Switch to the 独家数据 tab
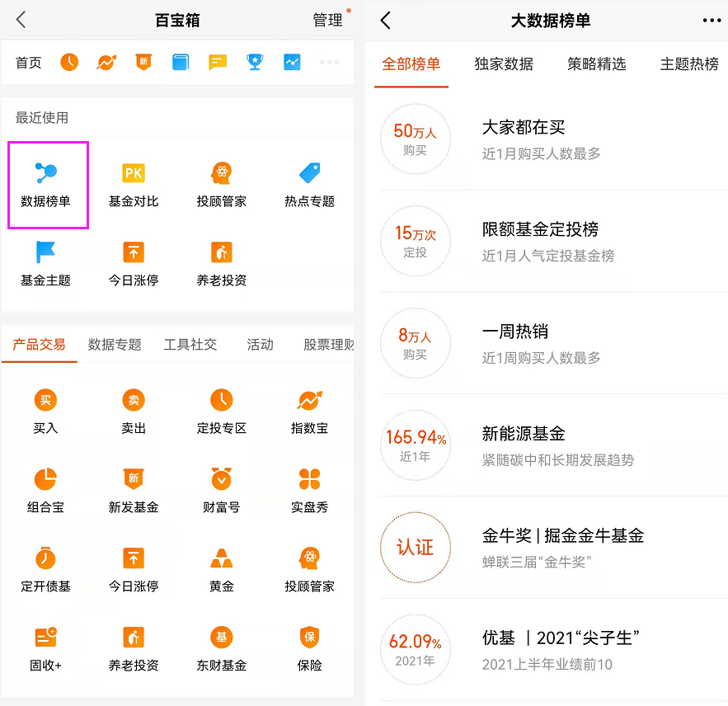Screen dimensions: 728x706 (504, 64)
